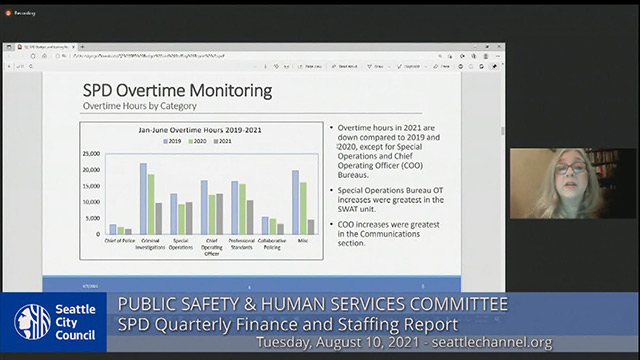This screenshot has height=360, width=640.
Task: Refresh the page in the browser
Action: pos(33,56)
